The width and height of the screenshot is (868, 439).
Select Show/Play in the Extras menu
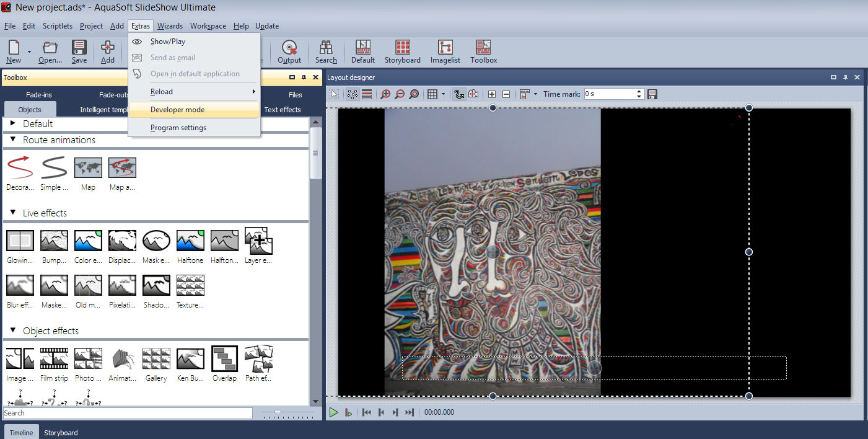coord(194,42)
